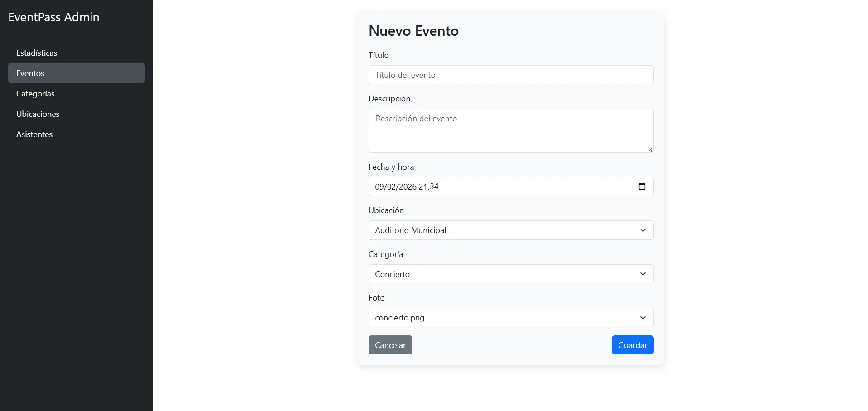
Task: Grab the description textarea resize handle
Action: 650,149
